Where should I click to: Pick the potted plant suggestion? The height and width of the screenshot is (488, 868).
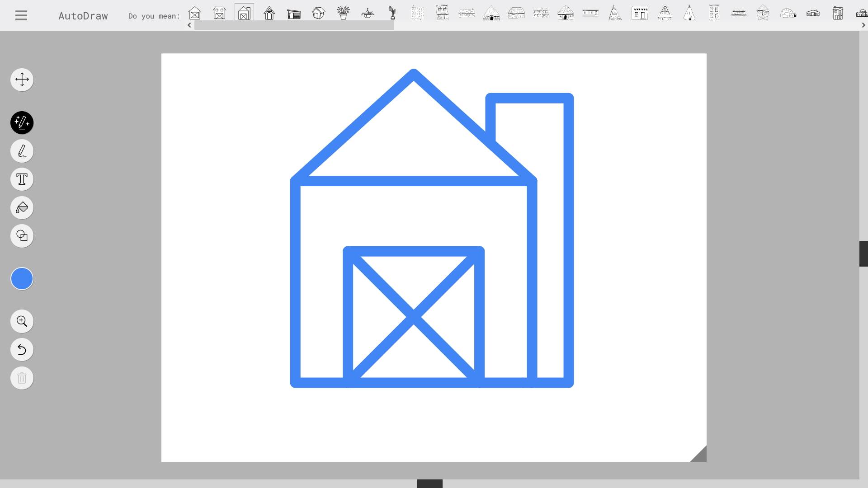[x=343, y=13]
